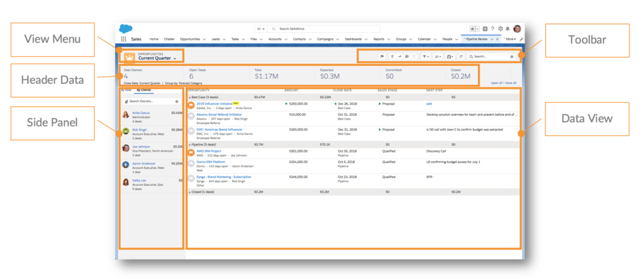Click the flag icon in the toolbar
The image size is (644, 279).
(x=382, y=57)
